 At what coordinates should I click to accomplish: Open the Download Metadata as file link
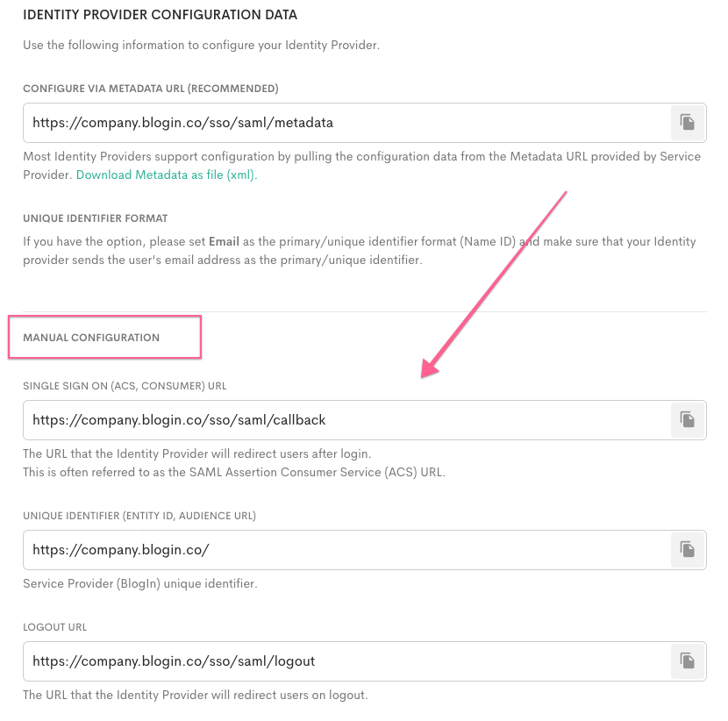166,175
